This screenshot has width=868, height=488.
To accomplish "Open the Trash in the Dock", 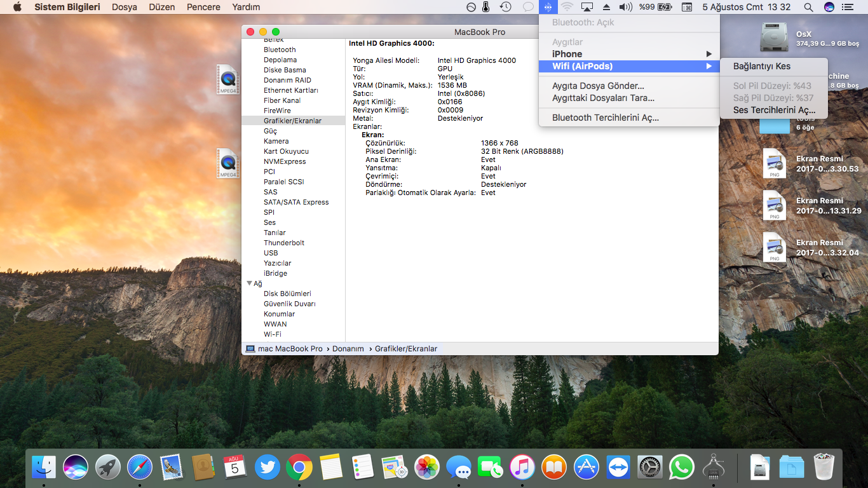I will coord(824,468).
